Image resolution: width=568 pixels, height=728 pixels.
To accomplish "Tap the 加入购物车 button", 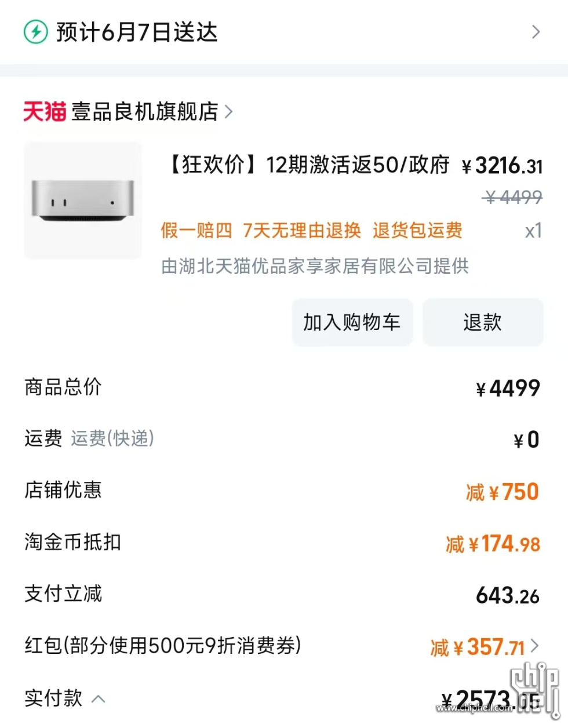I will (352, 322).
